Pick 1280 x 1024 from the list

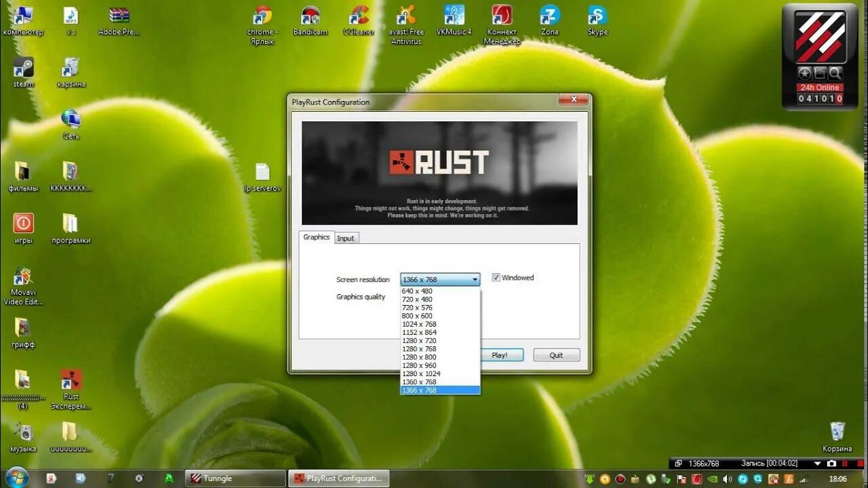440,373
